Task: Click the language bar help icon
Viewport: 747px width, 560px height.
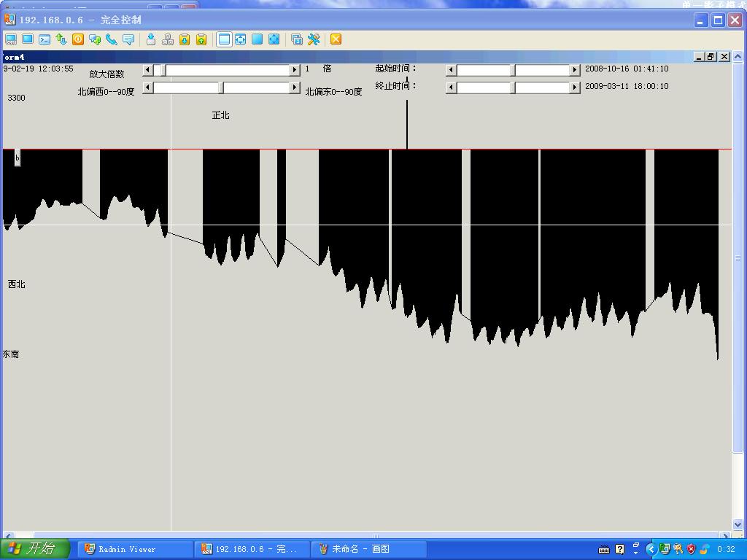Action: (x=619, y=550)
